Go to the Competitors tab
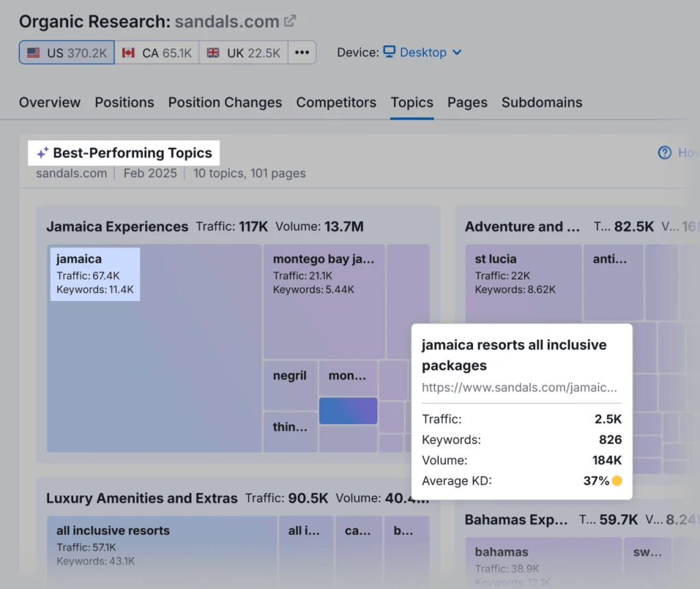Viewport: 700px width, 589px height. [336, 103]
